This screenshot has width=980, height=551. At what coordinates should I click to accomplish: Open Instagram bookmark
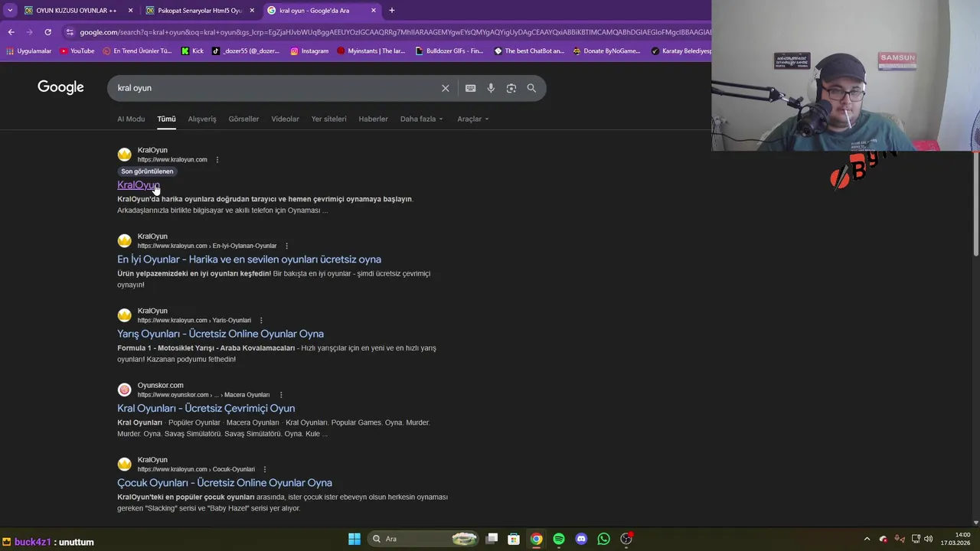309,51
